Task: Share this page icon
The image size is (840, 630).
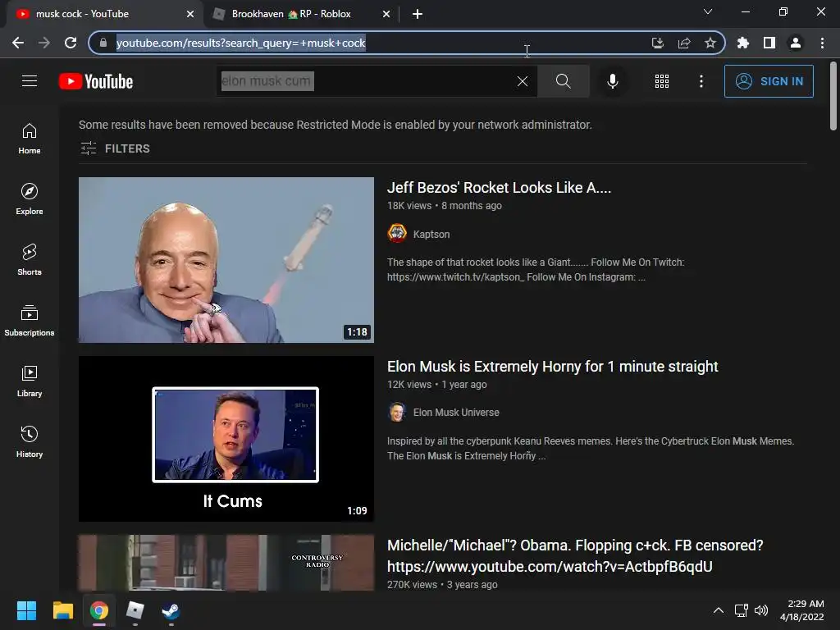Action: point(684,43)
